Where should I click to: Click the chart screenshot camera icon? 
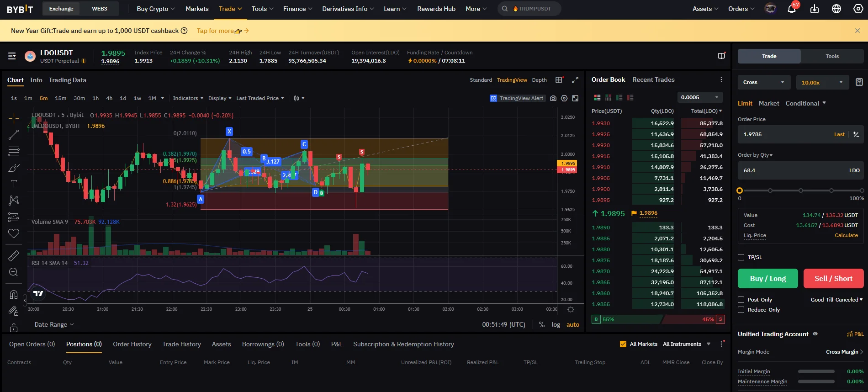[x=553, y=98]
